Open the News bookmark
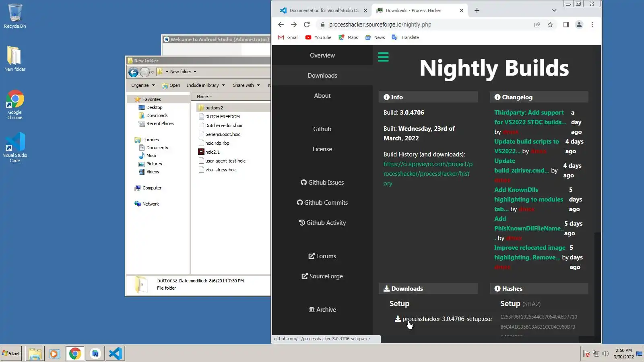The width and height of the screenshot is (644, 362). point(375,37)
